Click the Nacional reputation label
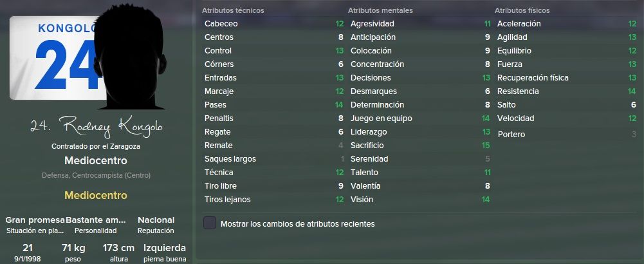Image resolution: width=644 pixels, height=264 pixels. (156, 220)
